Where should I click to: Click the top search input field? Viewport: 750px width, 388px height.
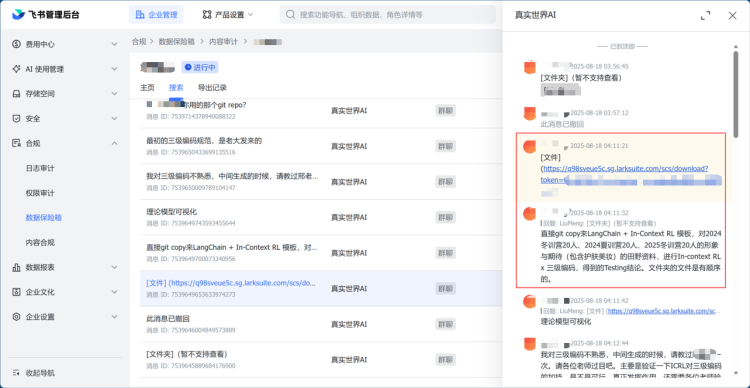pyautogui.click(x=387, y=15)
